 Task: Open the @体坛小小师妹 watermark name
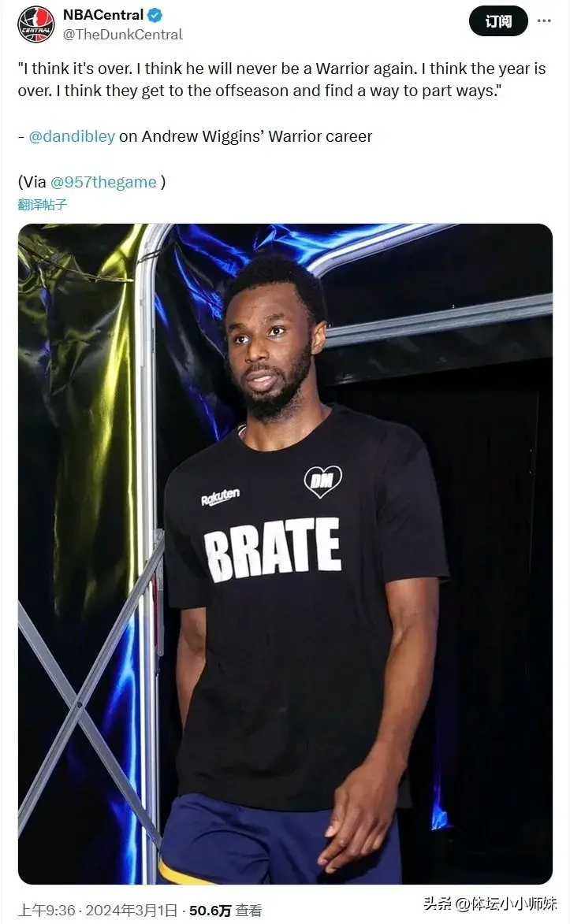click(x=506, y=904)
